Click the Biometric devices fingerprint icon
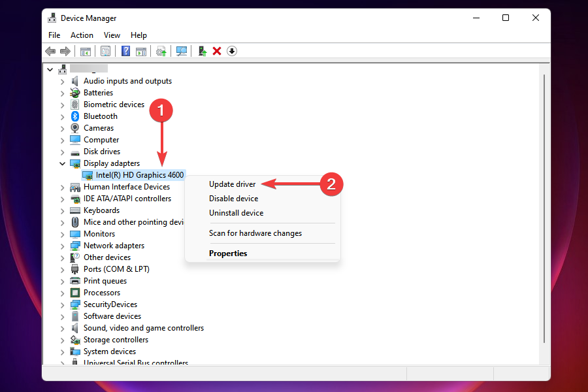 tap(75, 105)
